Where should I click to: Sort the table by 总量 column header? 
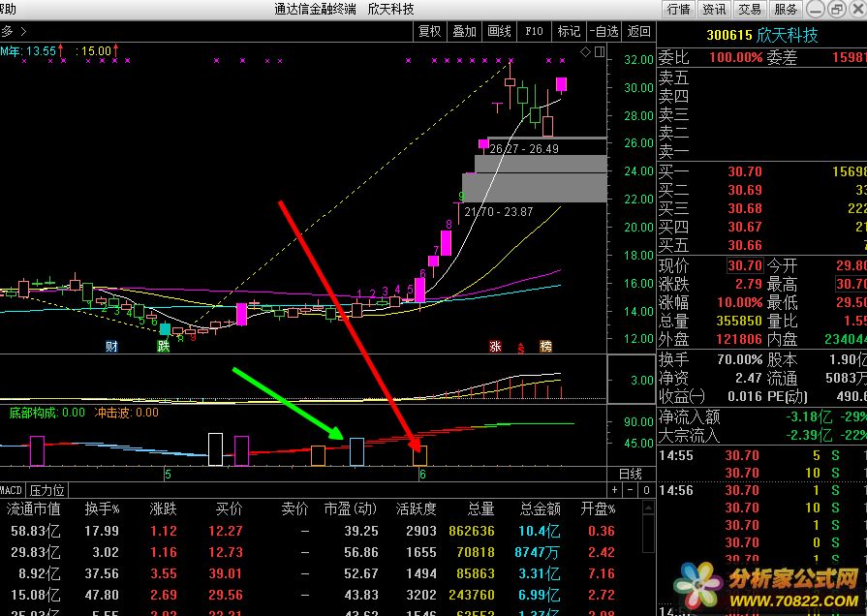pos(480,508)
